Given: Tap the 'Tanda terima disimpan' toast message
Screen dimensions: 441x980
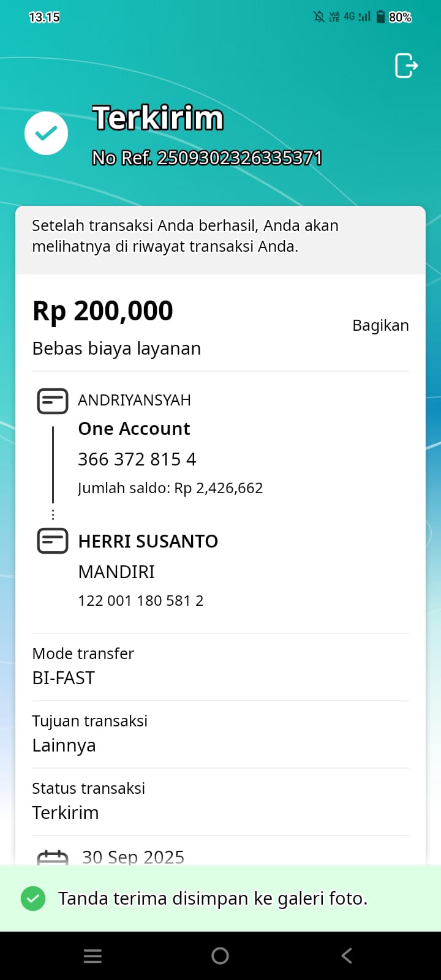Looking at the screenshot, I should coord(213,899).
